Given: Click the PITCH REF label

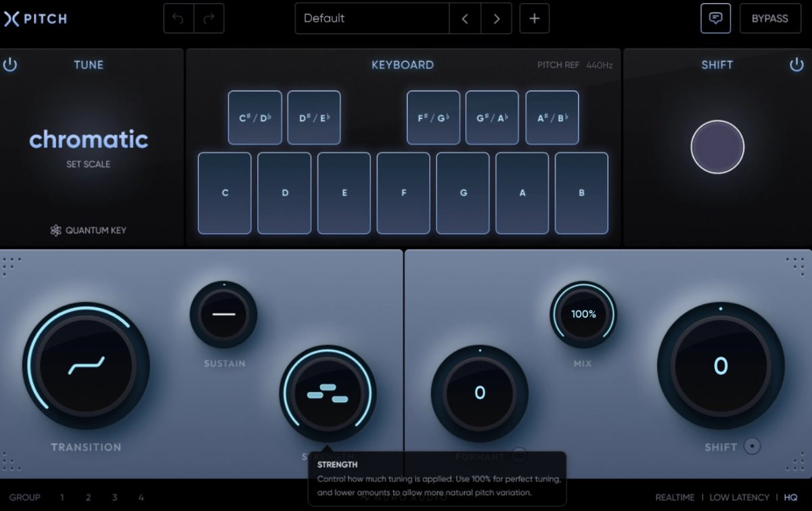Looking at the screenshot, I should point(558,66).
